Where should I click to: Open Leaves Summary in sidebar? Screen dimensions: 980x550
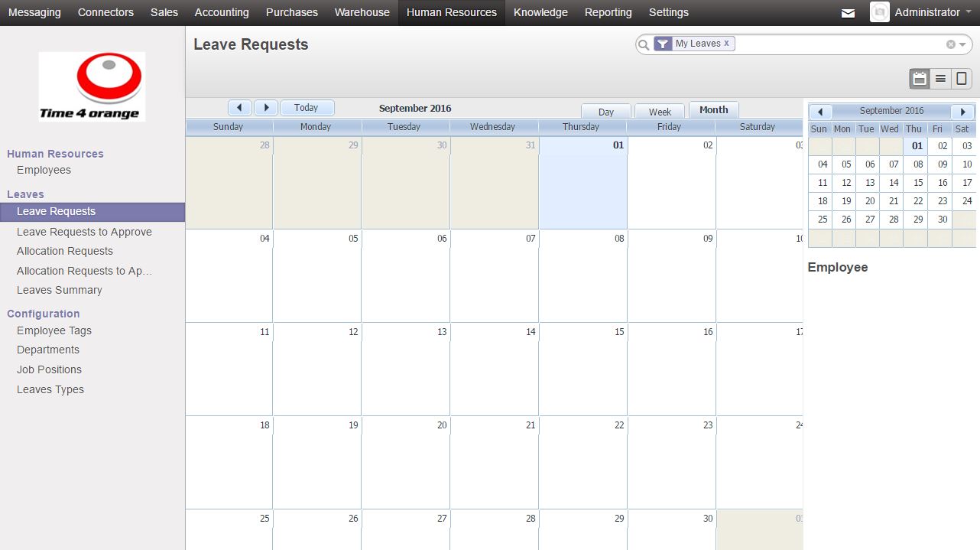(x=60, y=290)
